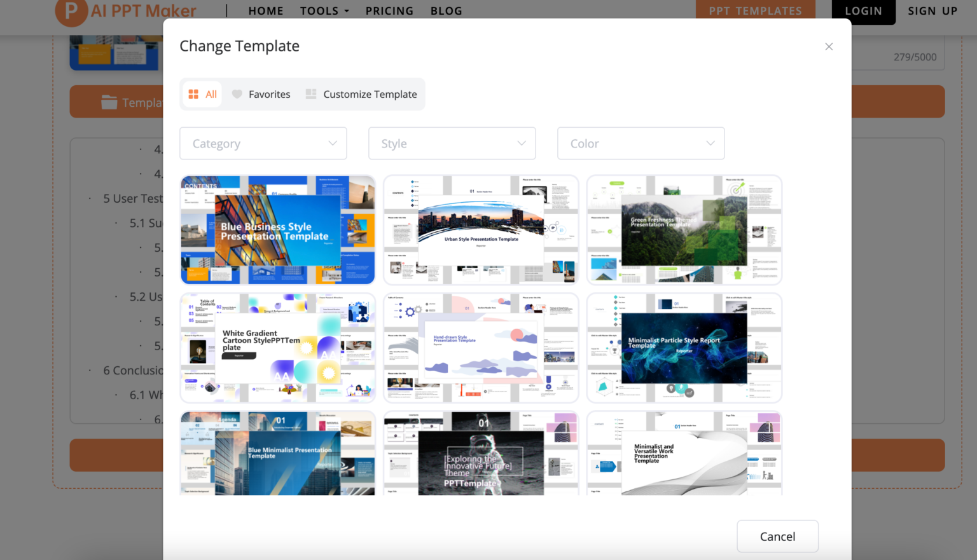Dismiss the Change Template dialog via the X icon
Screen dimensions: 977x560
(829, 46)
